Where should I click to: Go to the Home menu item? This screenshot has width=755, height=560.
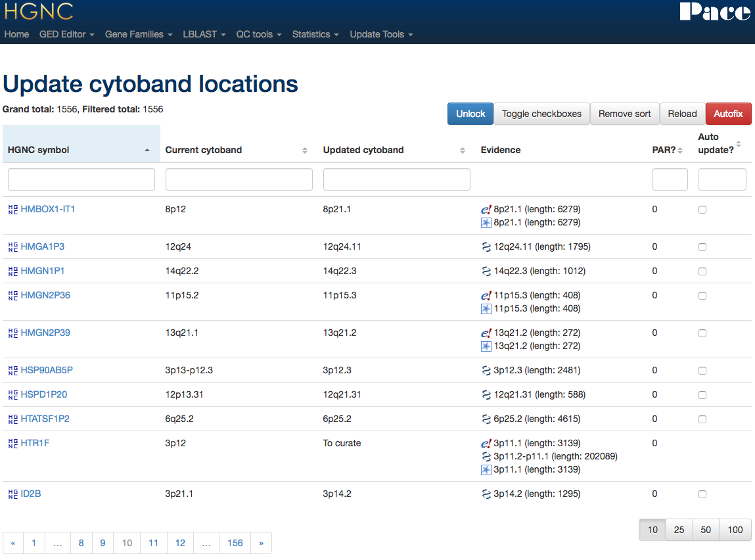(16, 34)
